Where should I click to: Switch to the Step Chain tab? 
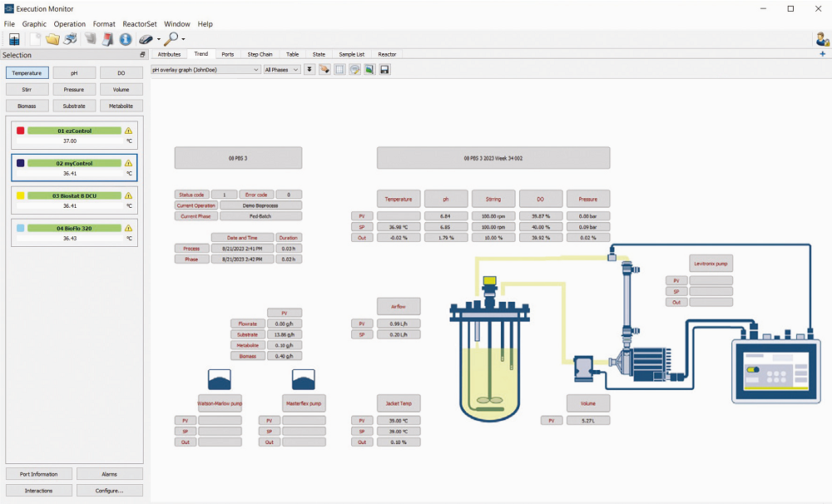pyautogui.click(x=260, y=54)
